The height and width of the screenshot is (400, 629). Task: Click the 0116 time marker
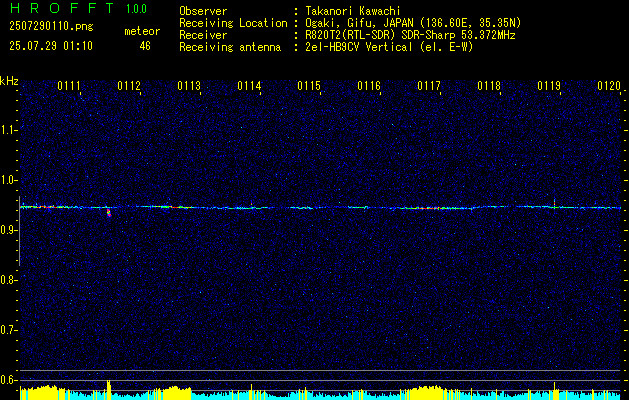click(369, 86)
